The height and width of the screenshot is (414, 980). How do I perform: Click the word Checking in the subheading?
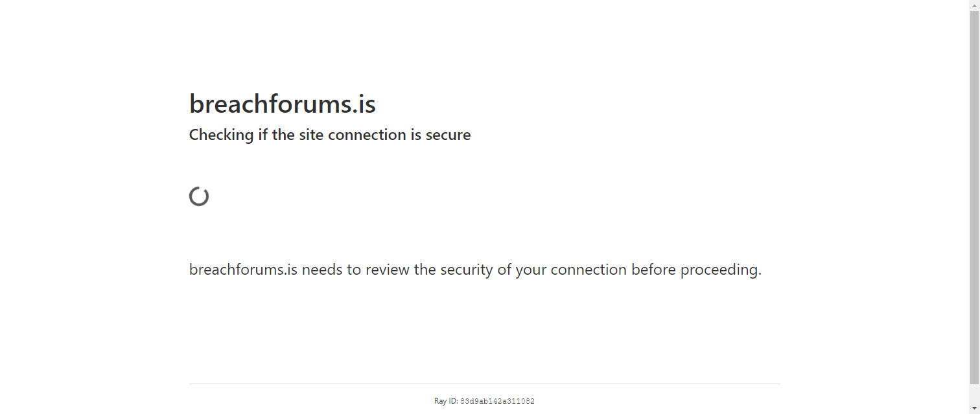pyautogui.click(x=221, y=135)
